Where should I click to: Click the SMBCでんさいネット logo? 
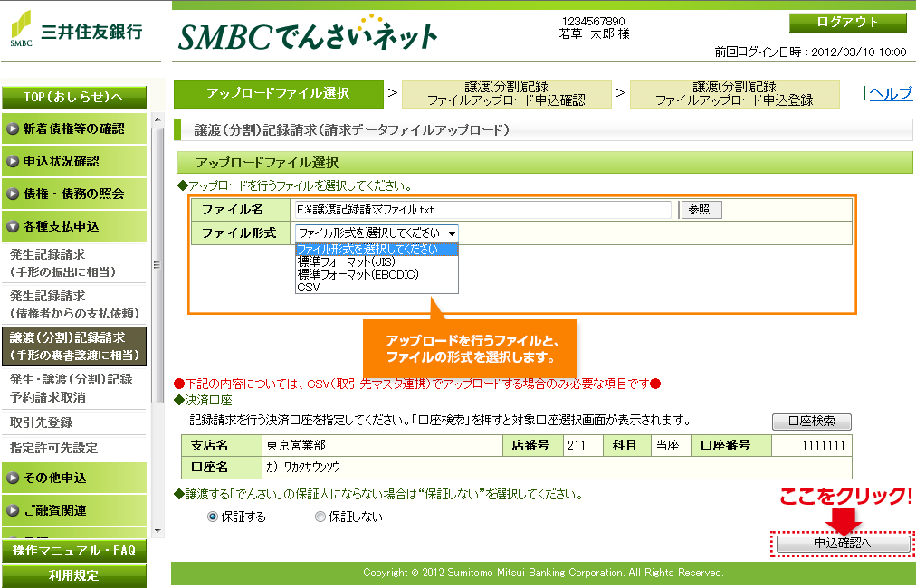pos(307,33)
